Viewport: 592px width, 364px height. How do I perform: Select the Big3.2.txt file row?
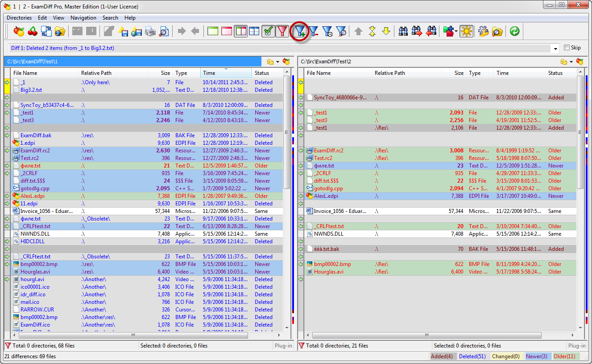(147, 90)
